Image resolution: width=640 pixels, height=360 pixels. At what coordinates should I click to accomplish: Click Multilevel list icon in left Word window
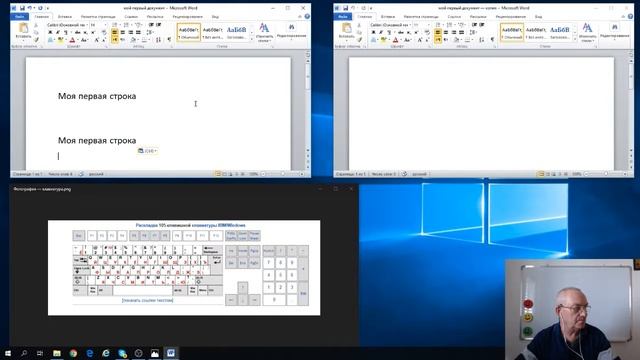coord(139,25)
